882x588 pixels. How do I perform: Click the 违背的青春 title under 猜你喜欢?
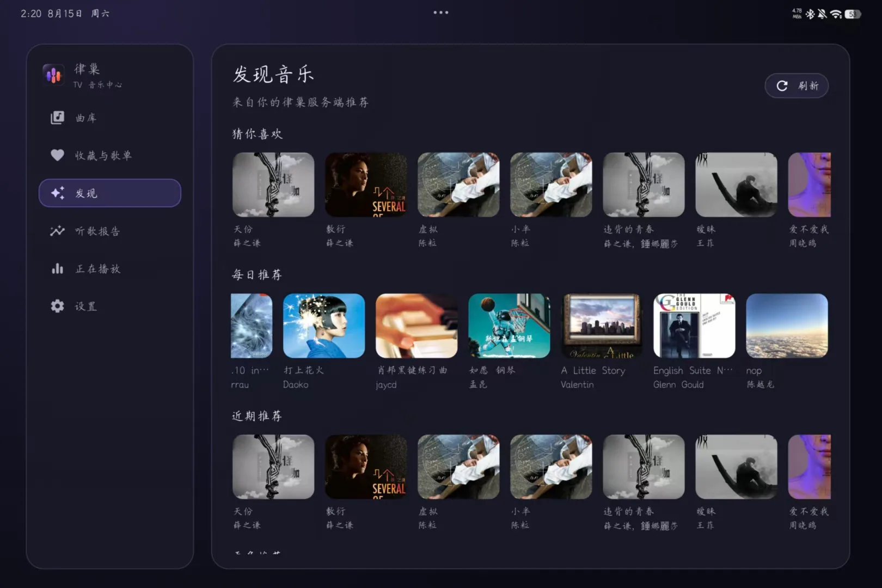point(629,229)
